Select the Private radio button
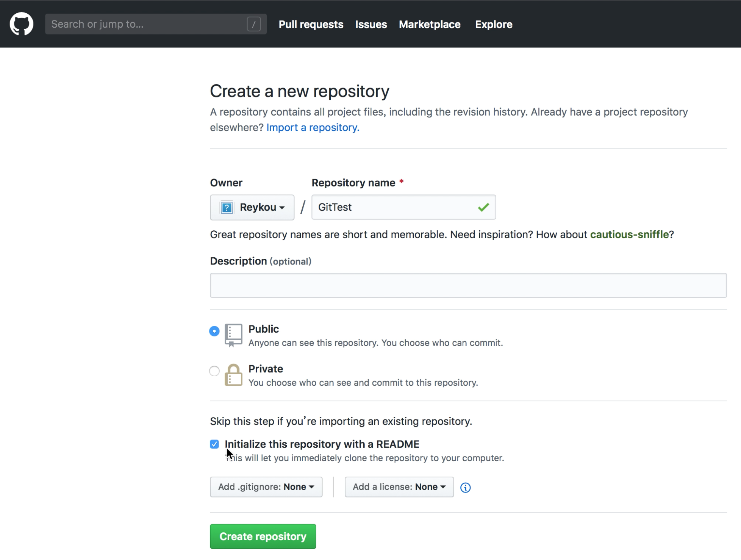Screen dimensions: 741x560 coord(214,371)
